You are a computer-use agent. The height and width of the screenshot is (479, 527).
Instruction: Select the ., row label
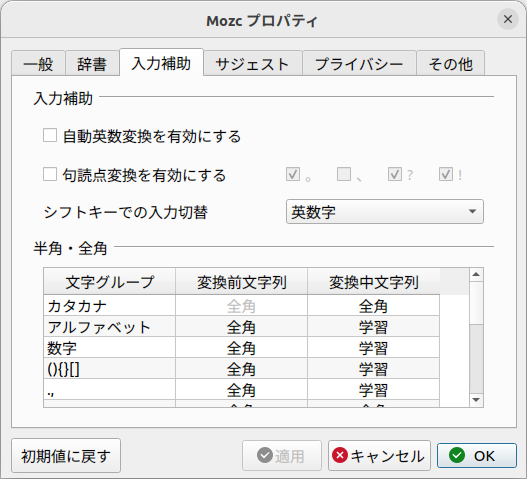110,389
